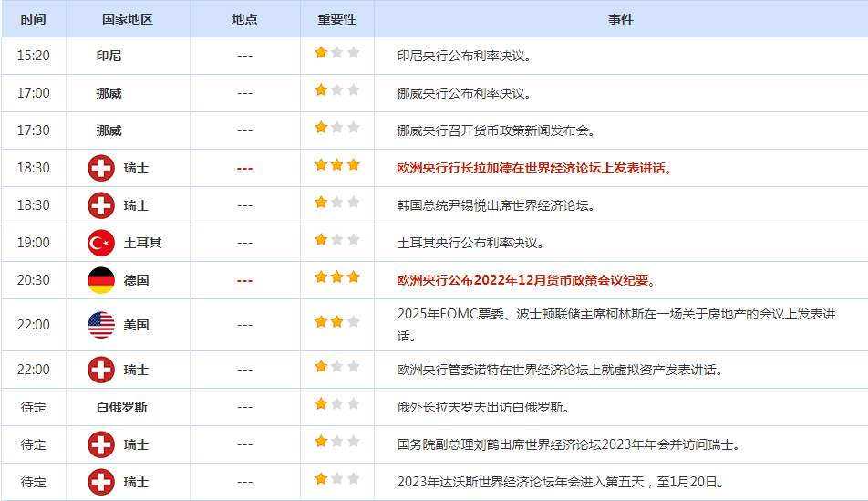Viewport: 868px width, 501px height.
Task: Click the --- location in the 美国 row
Action: pyautogui.click(x=244, y=325)
